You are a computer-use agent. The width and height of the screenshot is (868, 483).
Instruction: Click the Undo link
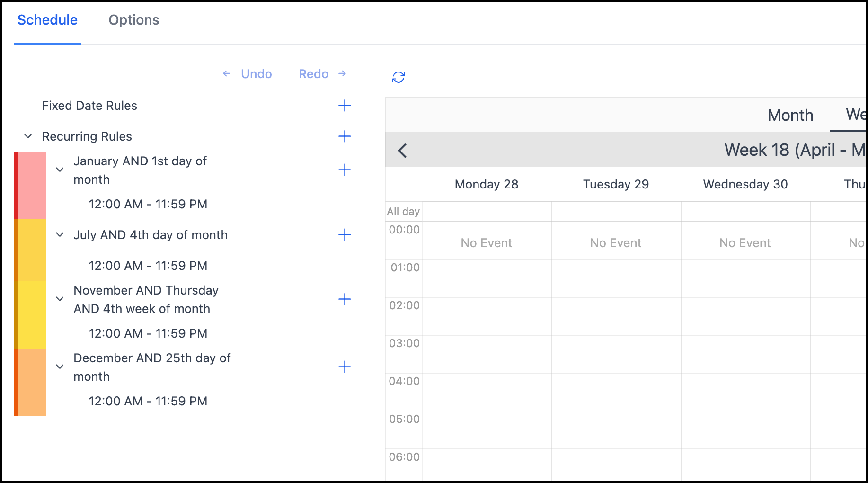(256, 74)
